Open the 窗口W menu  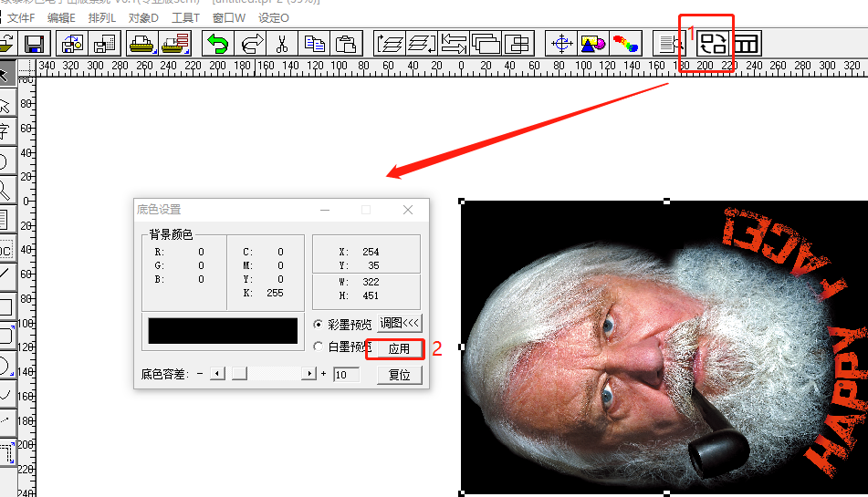228,18
